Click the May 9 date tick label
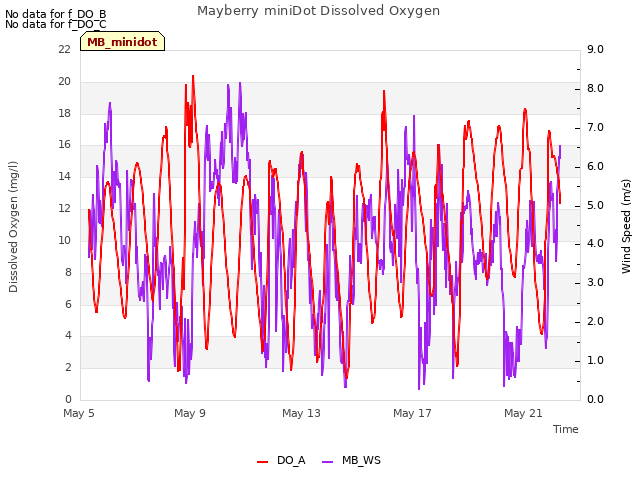 coord(190,413)
